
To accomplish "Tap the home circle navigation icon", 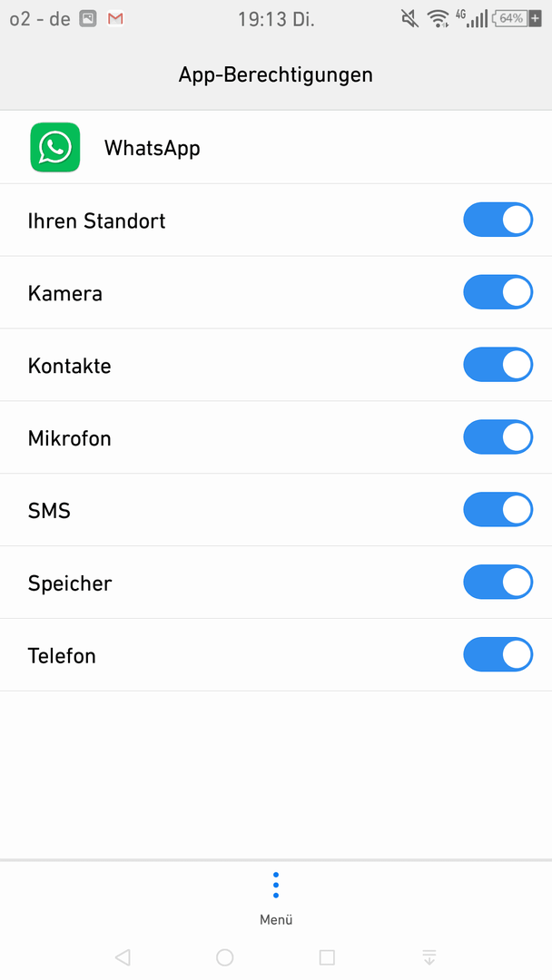I will click(224, 957).
